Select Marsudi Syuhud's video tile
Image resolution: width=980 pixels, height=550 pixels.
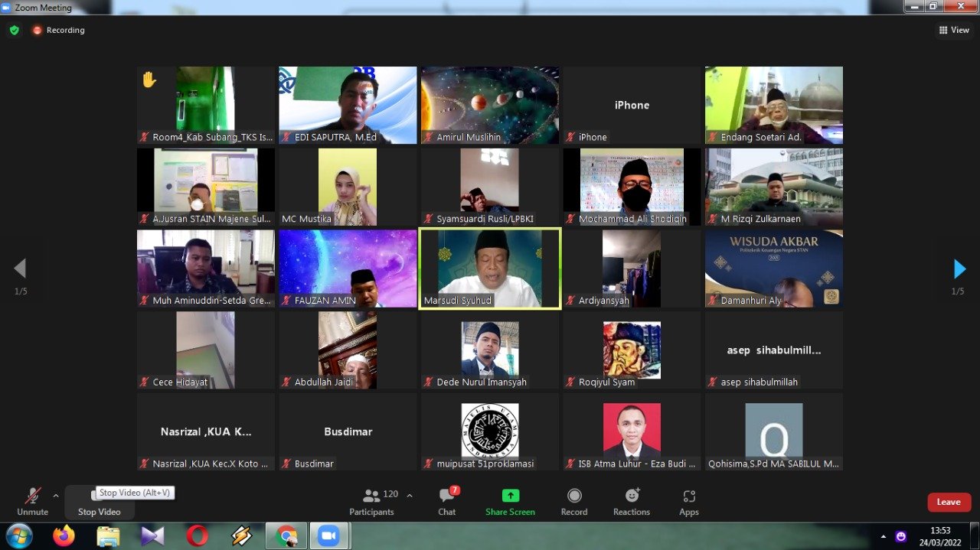(490, 268)
